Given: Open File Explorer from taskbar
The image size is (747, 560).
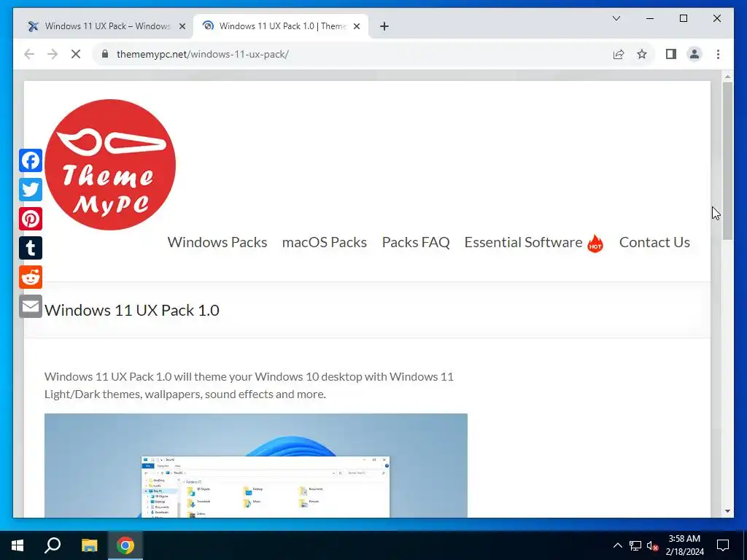Looking at the screenshot, I should [89, 545].
